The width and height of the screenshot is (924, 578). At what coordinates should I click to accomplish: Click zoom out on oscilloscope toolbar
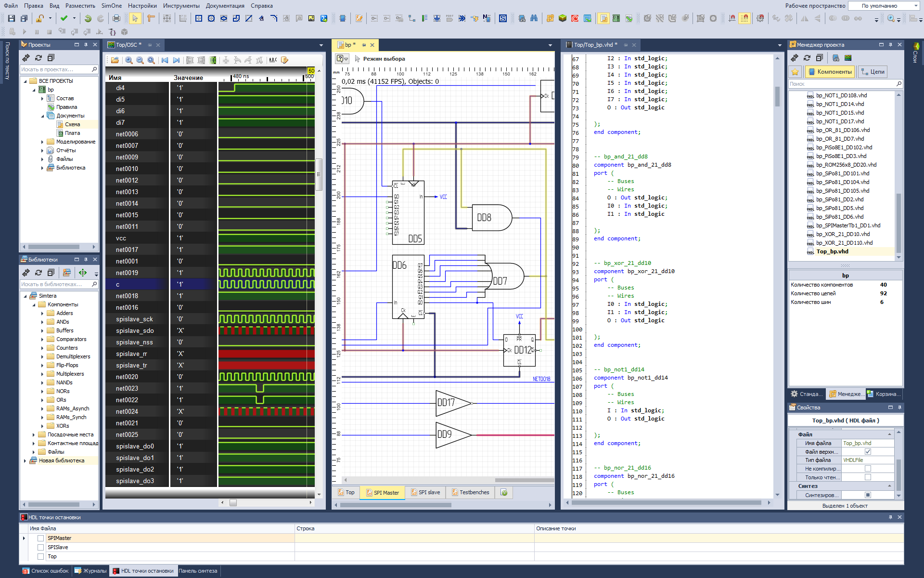140,60
